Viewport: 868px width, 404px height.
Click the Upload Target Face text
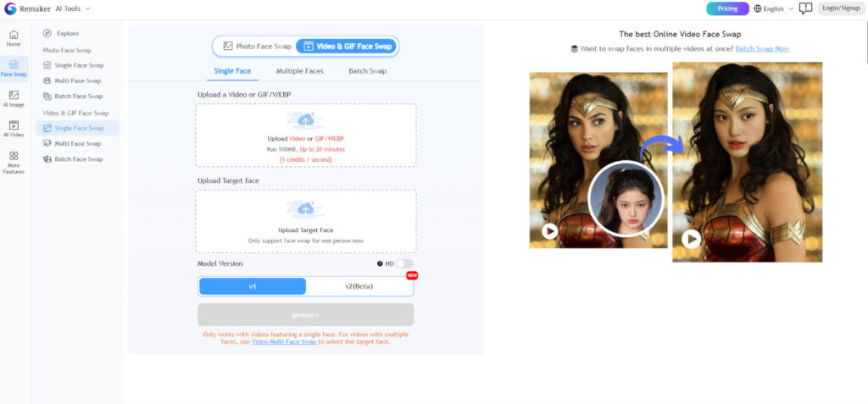coord(305,230)
